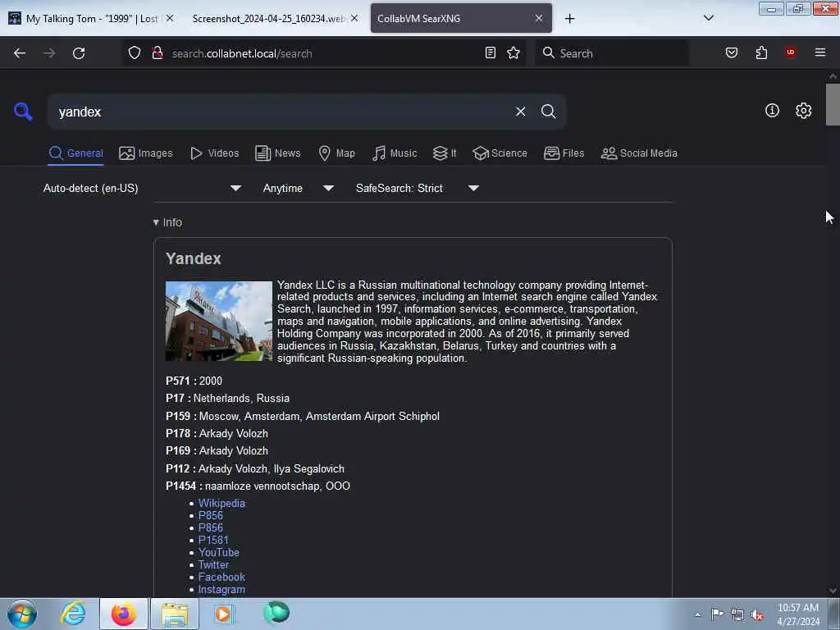Switch to the Social Media category
Screen dimensions: 840x630
coord(639,153)
